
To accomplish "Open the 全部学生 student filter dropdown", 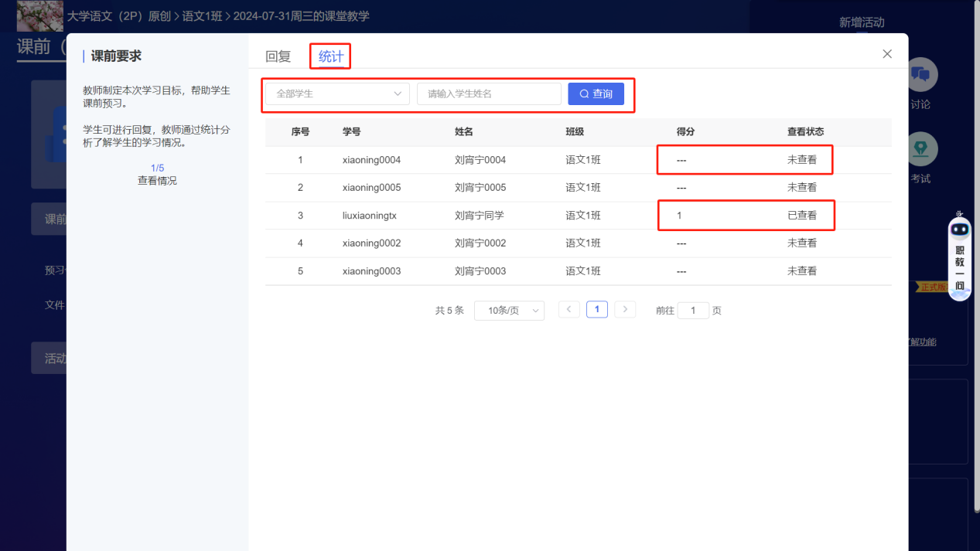I will [x=336, y=94].
